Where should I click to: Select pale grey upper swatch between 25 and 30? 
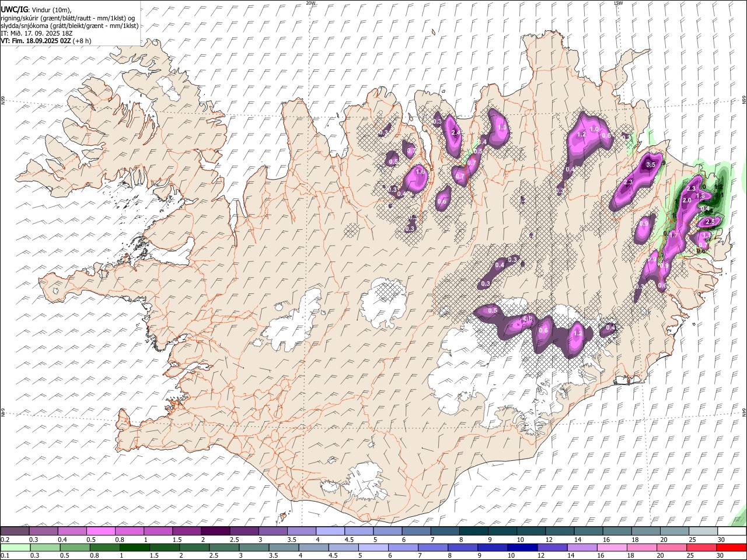[x=703, y=531]
